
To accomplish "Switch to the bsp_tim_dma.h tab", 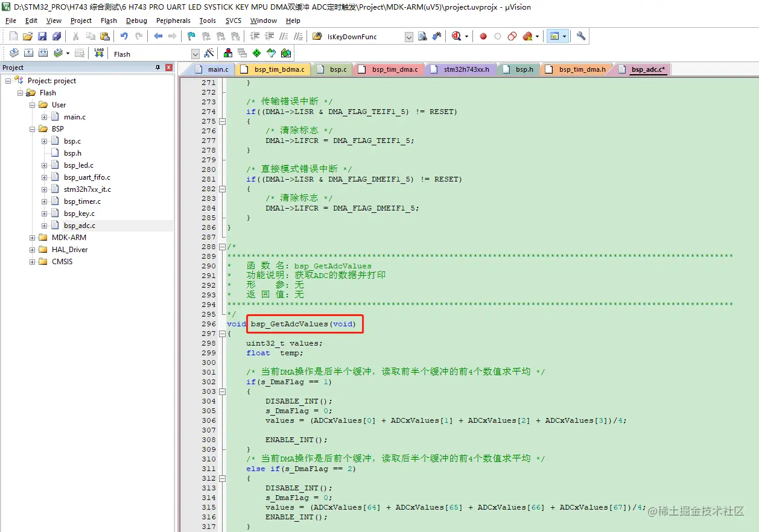I will coord(576,69).
